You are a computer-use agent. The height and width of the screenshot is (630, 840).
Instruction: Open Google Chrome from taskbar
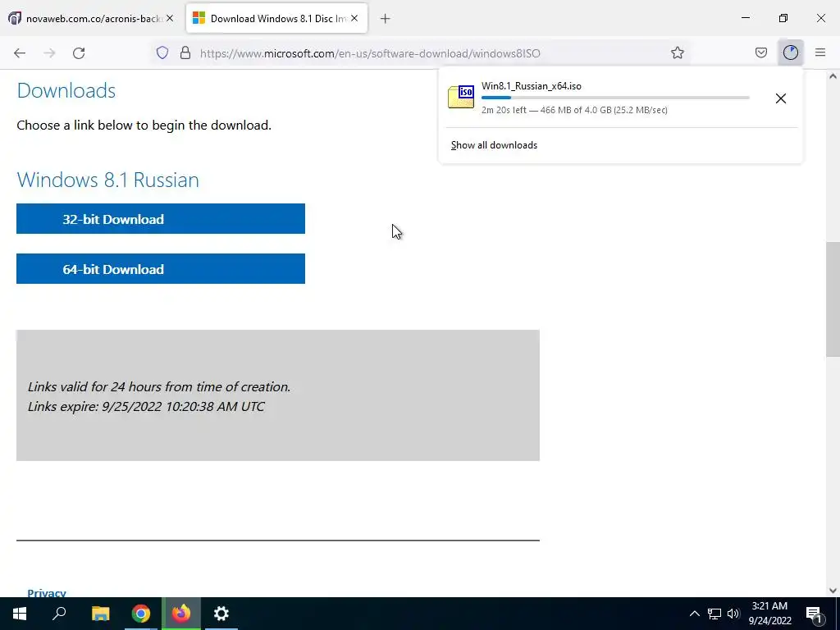[x=141, y=614]
